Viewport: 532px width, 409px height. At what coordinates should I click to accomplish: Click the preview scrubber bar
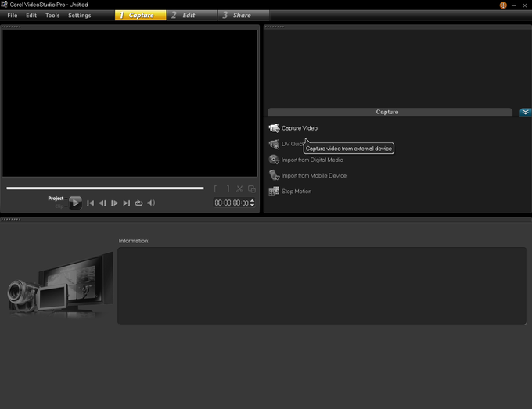point(105,188)
